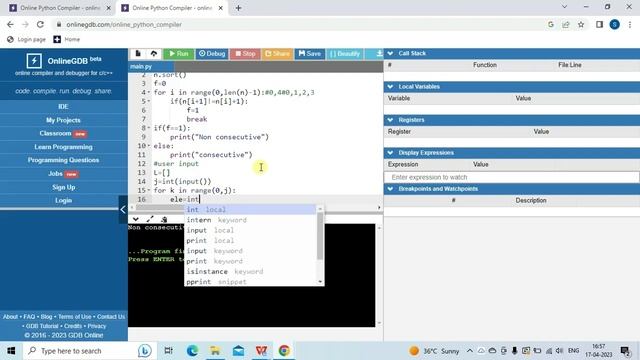Stop execution with the Stop button

pos(245,53)
